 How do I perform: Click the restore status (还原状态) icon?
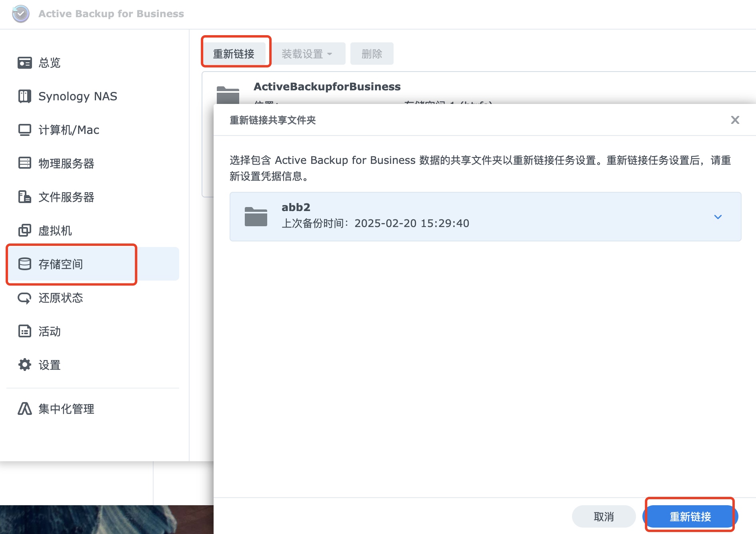[x=25, y=298]
